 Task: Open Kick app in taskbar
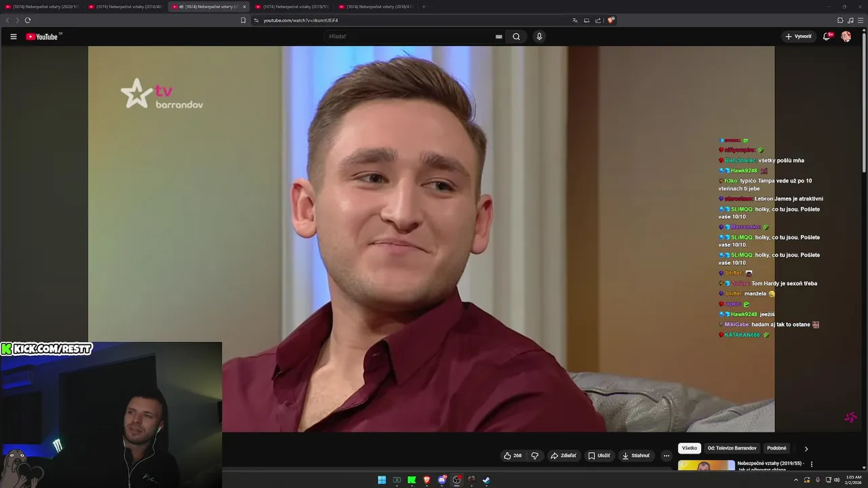[412, 480]
